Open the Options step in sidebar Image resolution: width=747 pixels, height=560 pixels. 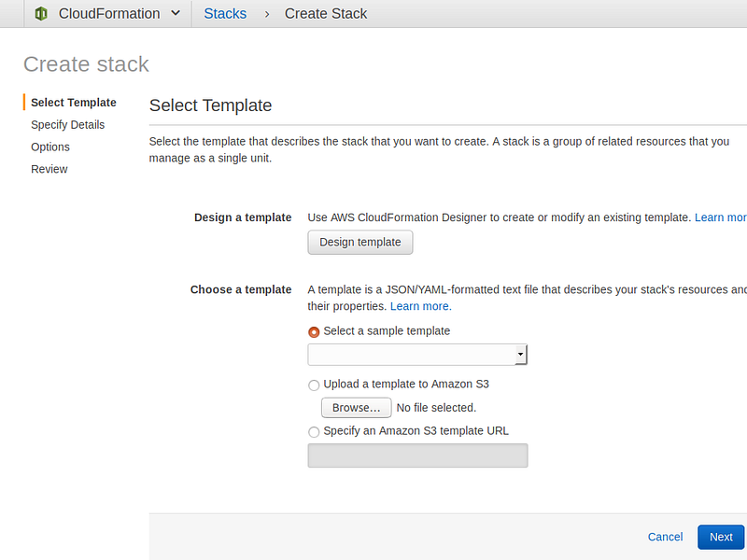[50, 147]
